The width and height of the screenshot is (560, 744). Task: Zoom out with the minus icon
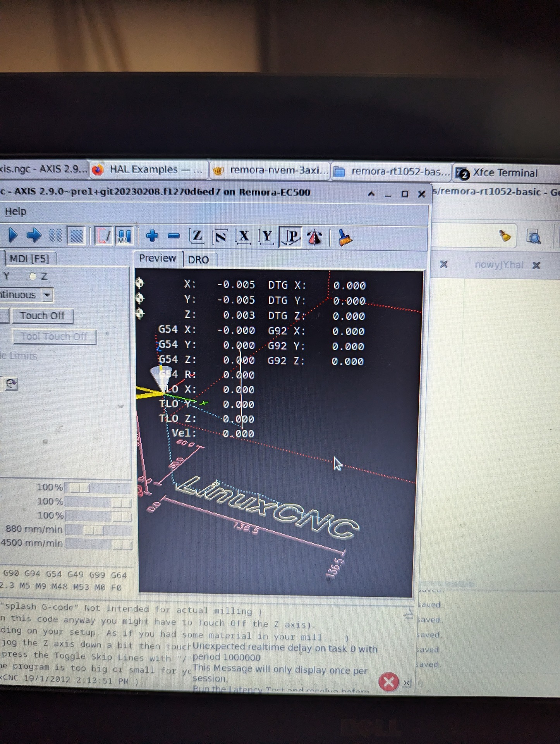tap(173, 236)
